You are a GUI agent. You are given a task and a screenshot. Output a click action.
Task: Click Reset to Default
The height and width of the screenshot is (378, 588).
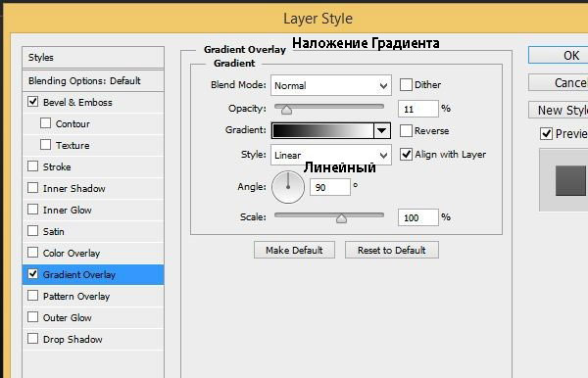pyautogui.click(x=392, y=250)
